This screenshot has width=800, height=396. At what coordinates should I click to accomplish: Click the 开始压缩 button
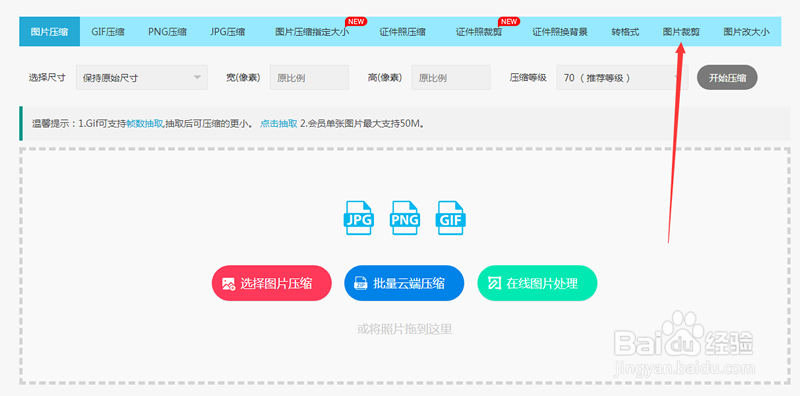(727, 78)
